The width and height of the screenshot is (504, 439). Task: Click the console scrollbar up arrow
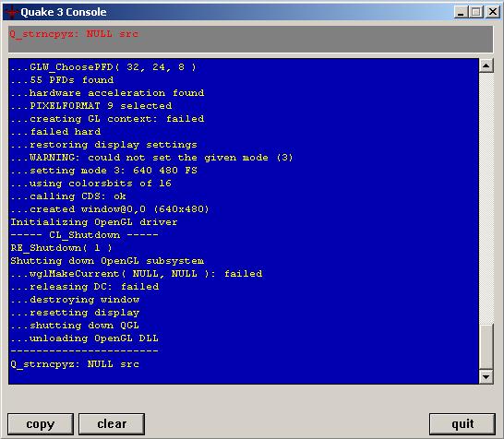pyautogui.click(x=486, y=65)
